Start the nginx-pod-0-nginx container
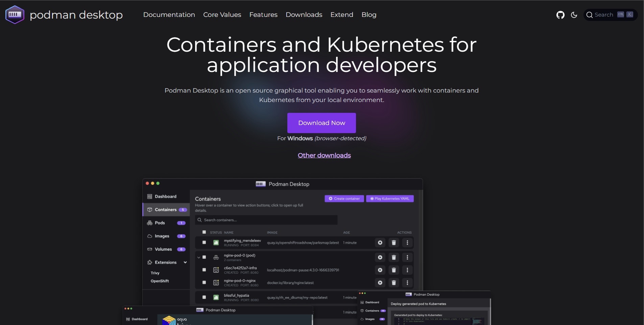 point(380,283)
